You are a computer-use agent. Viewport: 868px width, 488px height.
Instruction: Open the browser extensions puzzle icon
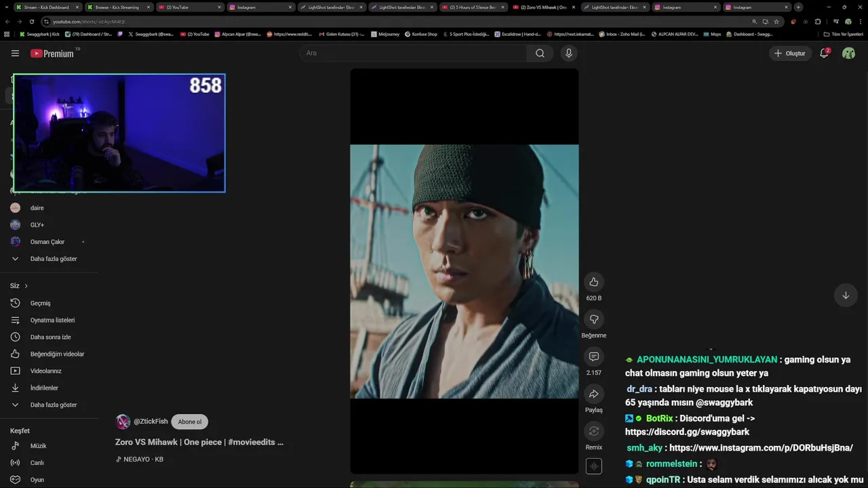818,22
